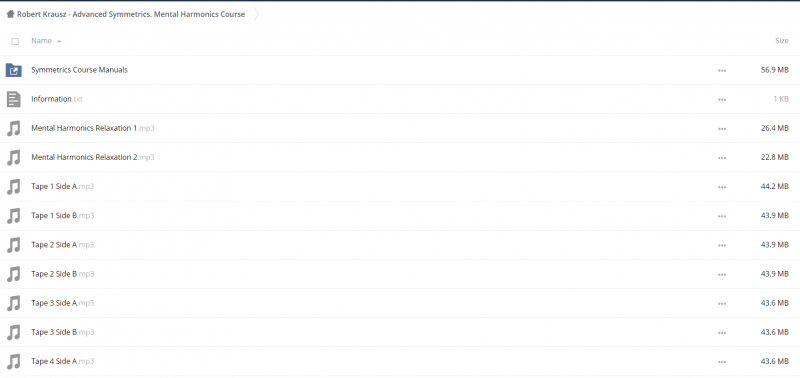Open more options for Mental Harmonics Relaxation 2
The height and width of the screenshot is (378, 800).
tap(722, 158)
